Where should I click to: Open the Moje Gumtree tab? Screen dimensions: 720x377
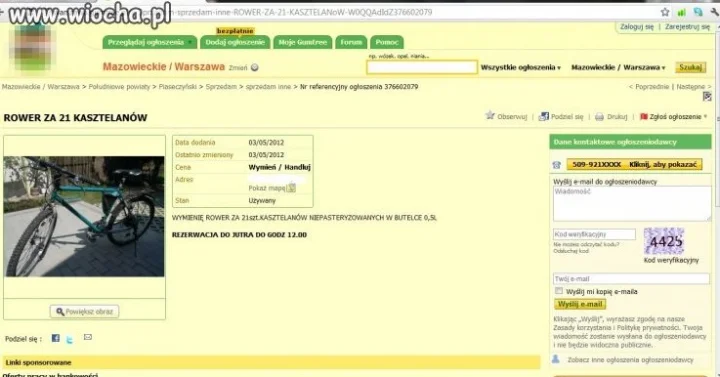(x=303, y=42)
